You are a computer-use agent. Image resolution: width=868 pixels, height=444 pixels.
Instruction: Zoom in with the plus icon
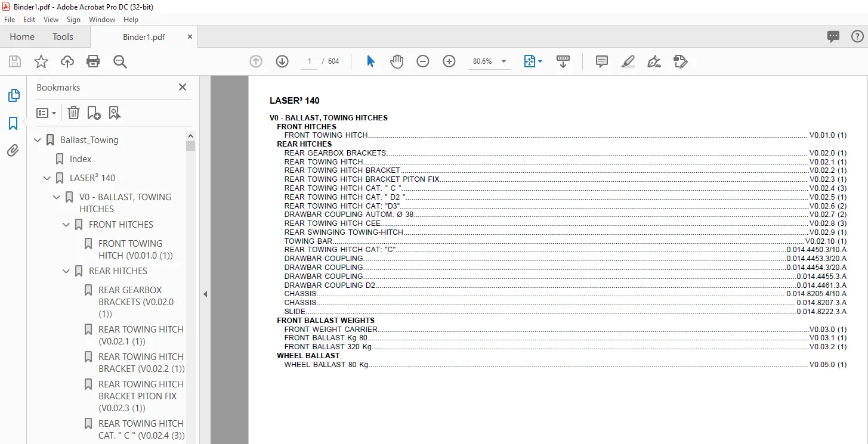[x=449, y=61]
